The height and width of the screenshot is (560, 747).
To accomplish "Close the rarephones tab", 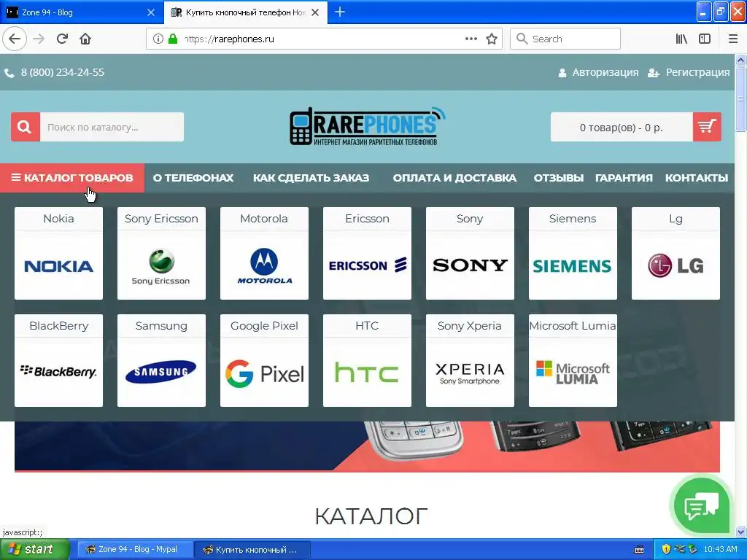I will pos(315,12).
